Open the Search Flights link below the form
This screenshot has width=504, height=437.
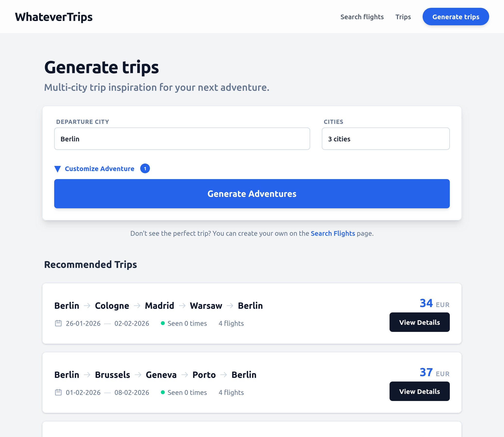[x=333, y=233]
